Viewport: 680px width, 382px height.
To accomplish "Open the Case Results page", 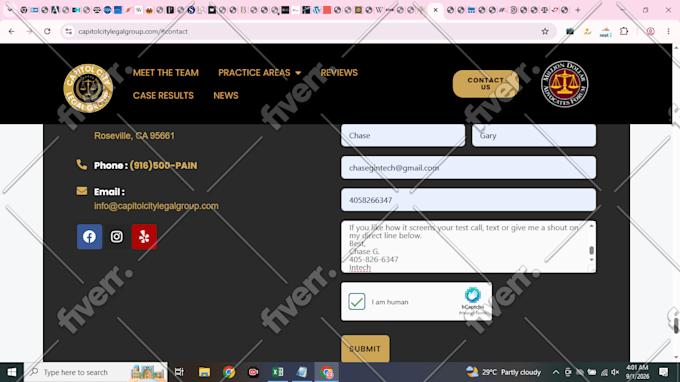I will [x=163, y=95].
